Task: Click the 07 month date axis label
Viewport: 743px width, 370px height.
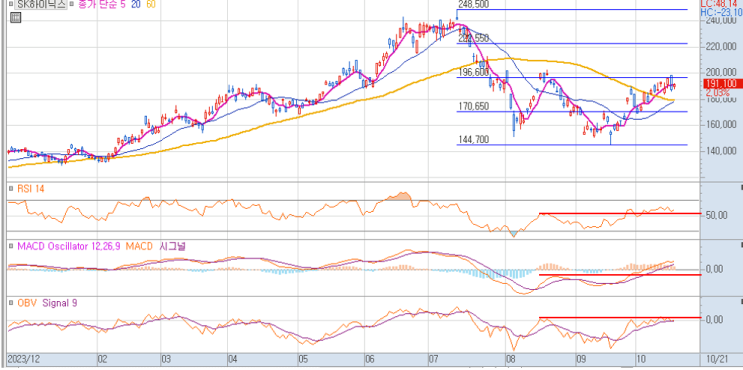Action: [x=434, y=359]
